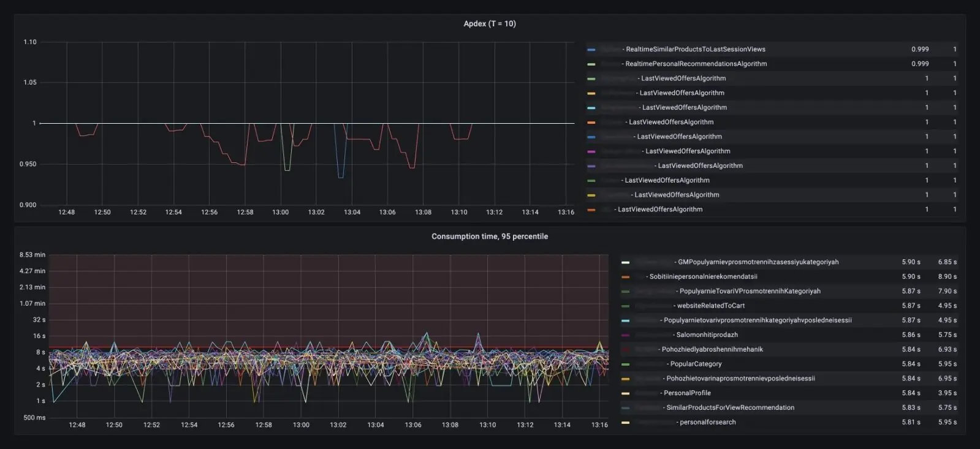Image resolution: width=980 pixels, height=449 pixels.
Task: Click the LastViewedOffersAlgorithm label with cyan swatch
Action: (685, 107)
